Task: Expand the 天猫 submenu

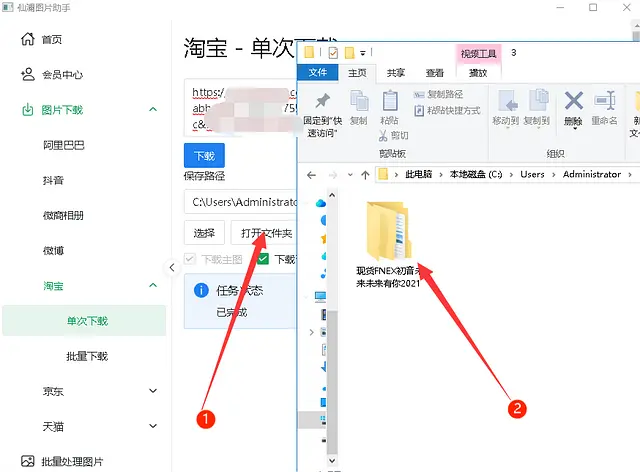Action: tap(153, 426)
